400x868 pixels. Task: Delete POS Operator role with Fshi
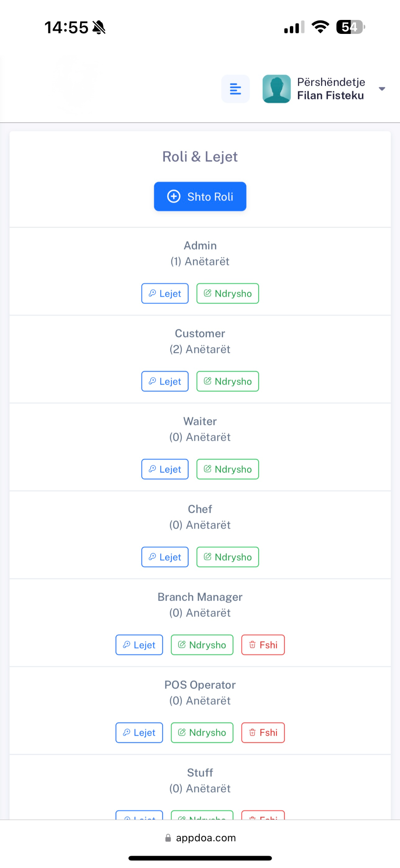(x=263, y=733)
